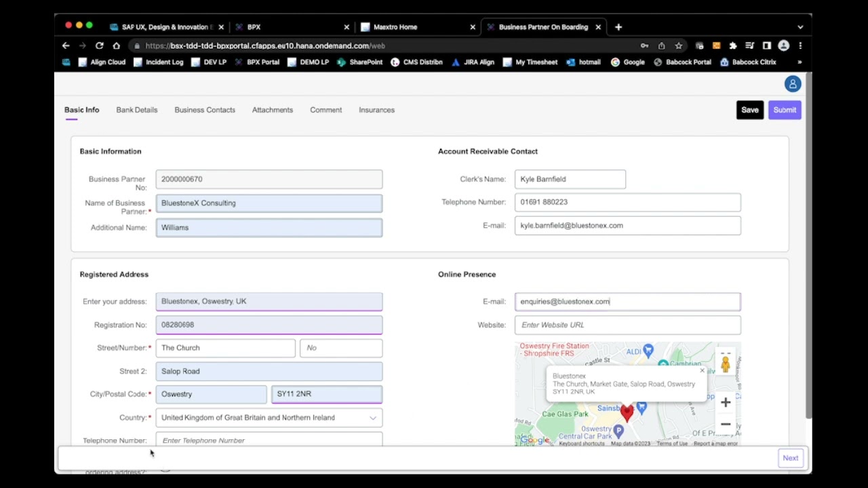This screenshot has width=868, height=488.
Task: Click Report a map error link
Action: 715,443
